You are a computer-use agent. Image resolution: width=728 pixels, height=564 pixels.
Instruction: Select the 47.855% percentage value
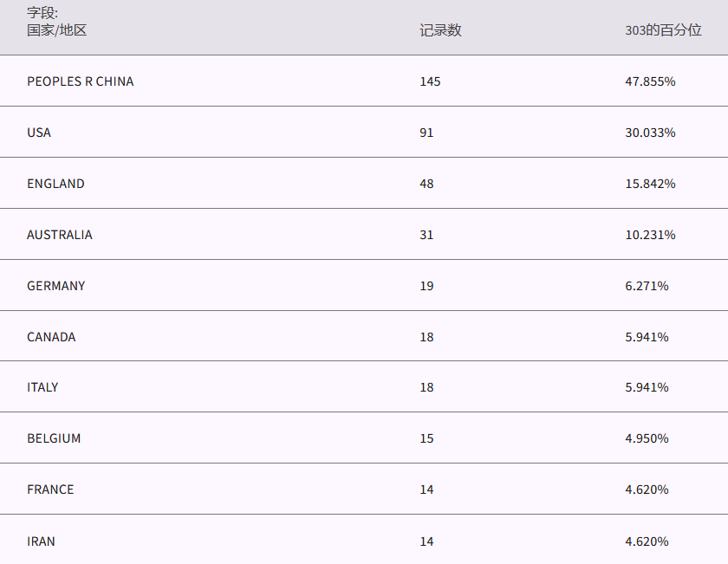coord(650,81)
